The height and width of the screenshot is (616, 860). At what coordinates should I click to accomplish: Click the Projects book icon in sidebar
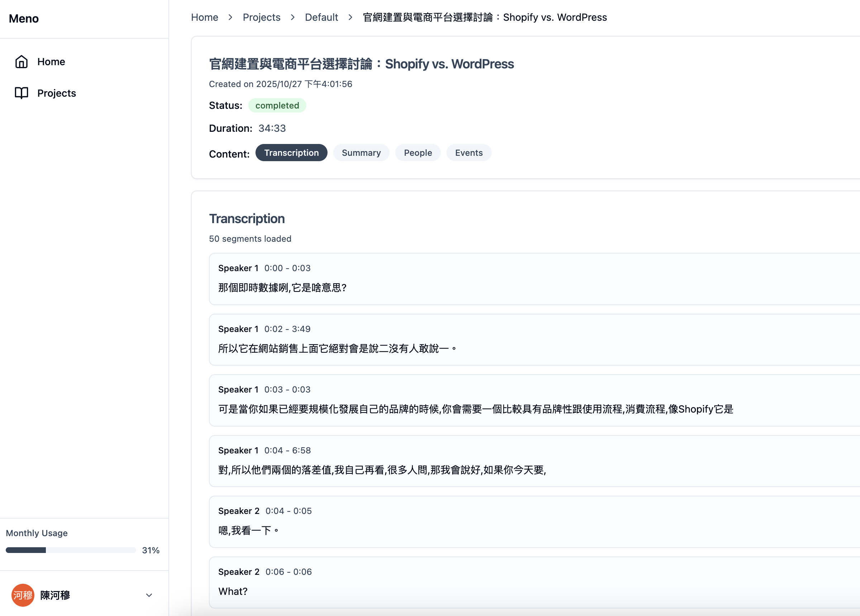tap(21, 93)
